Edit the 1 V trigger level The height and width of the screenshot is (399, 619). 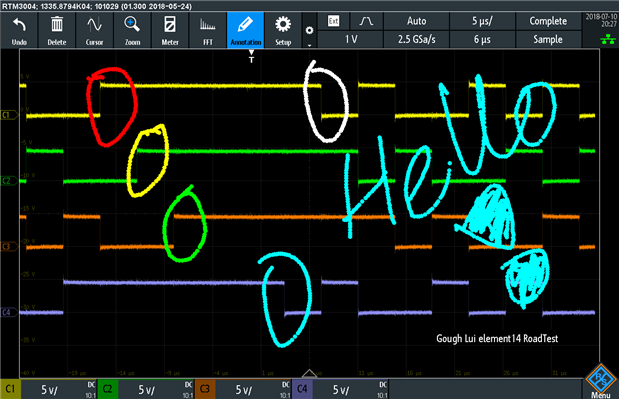351,39
